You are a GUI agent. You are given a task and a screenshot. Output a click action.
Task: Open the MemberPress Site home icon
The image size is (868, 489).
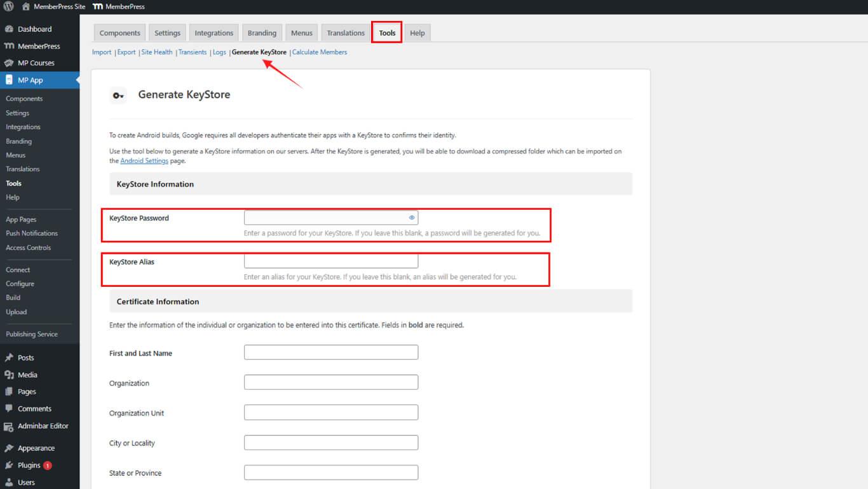(x=25, y=6)
